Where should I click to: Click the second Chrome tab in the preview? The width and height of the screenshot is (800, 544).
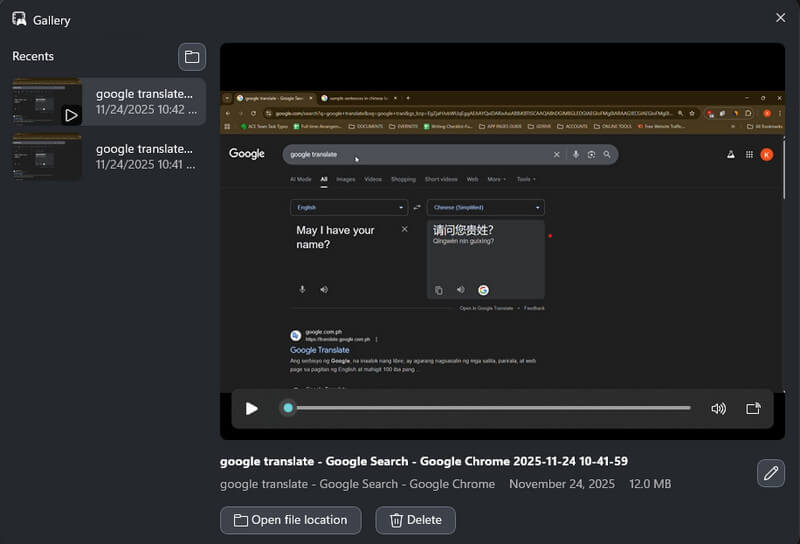coord(359,98)
